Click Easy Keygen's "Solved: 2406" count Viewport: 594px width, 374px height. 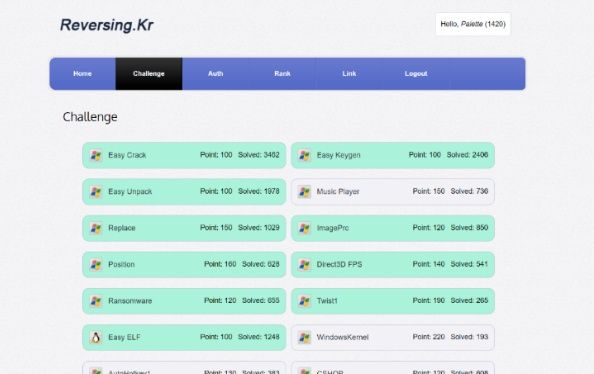(x=467, y=155)
